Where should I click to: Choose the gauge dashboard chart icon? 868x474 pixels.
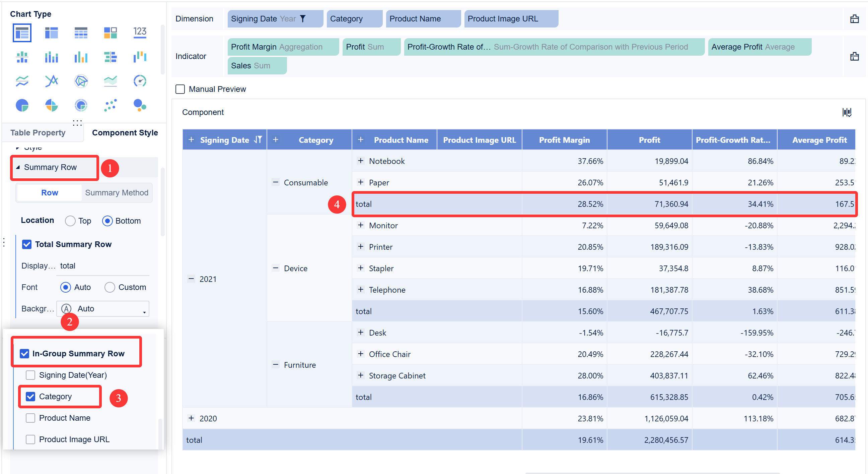pos(140,81)
